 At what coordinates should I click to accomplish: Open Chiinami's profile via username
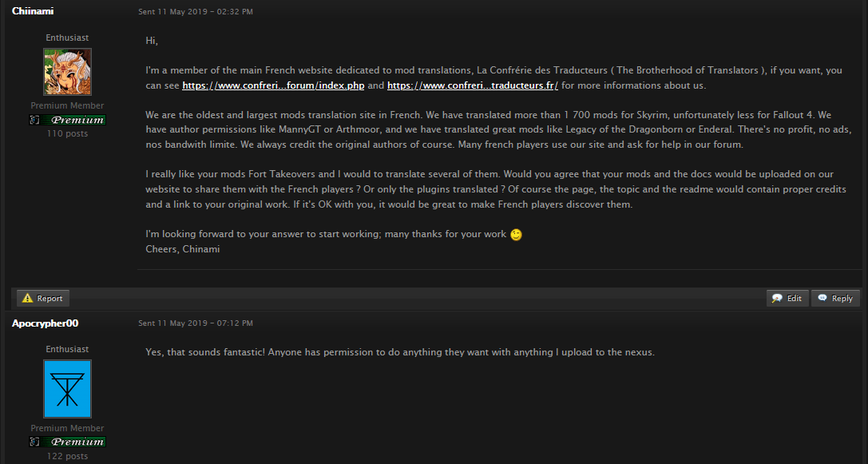33,11
